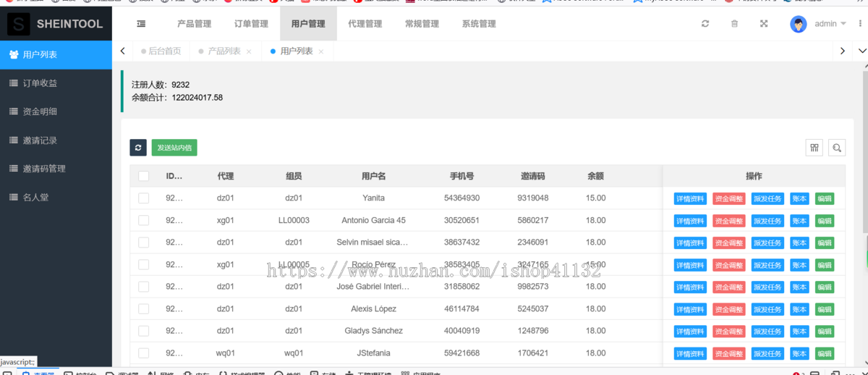Open 用户管理 top menu
Image resolution: width=868 pixels, height=375 pixels.
(308, 24)
